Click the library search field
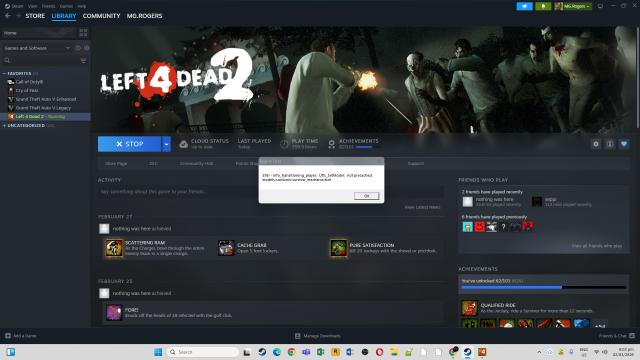Viewport: 640px width, 360px height. coord(40,60)
